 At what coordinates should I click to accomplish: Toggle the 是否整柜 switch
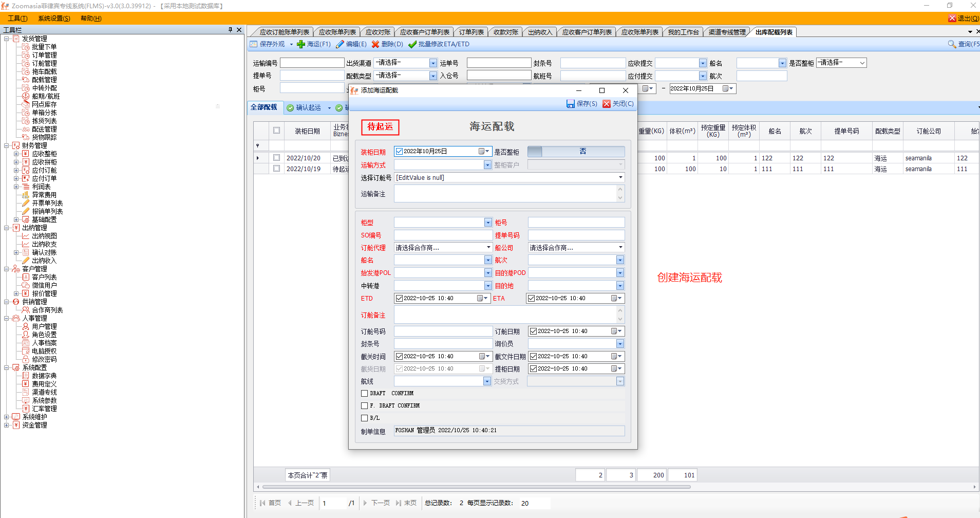[576, 152]
